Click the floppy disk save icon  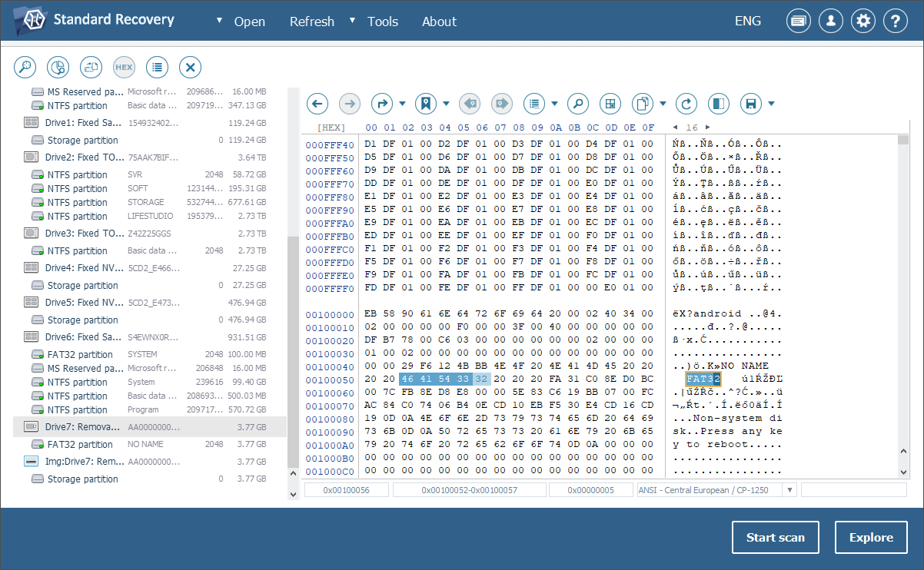[751, 103]
